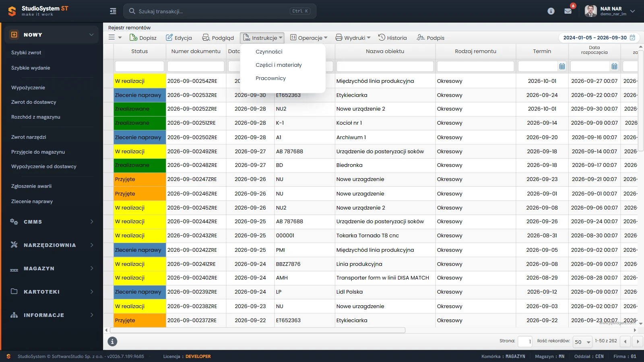Click the Podpis signature button

point(431,38)
